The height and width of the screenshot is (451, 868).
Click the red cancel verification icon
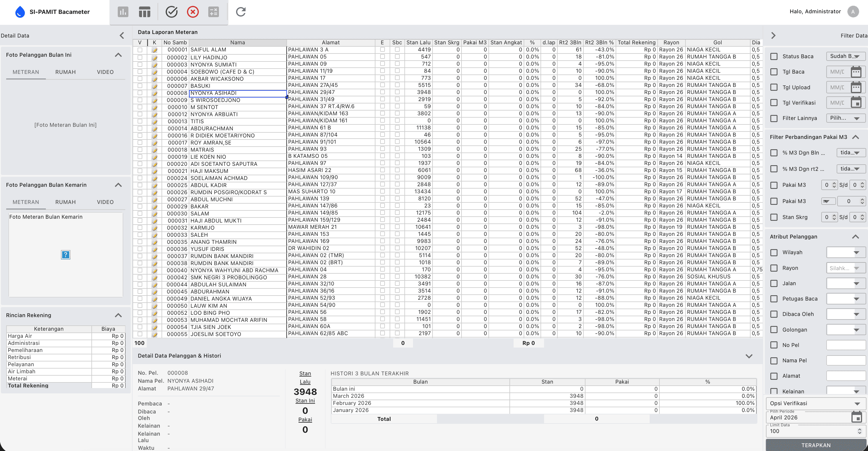click(193, 12)
